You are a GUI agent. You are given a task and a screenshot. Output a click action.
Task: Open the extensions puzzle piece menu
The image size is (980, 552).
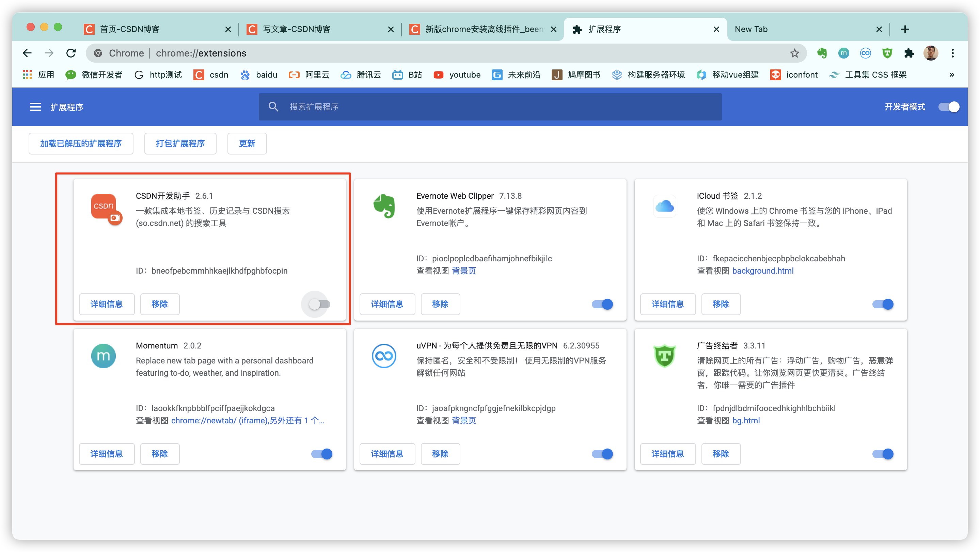pyautogui.click(x=909, y=53)
